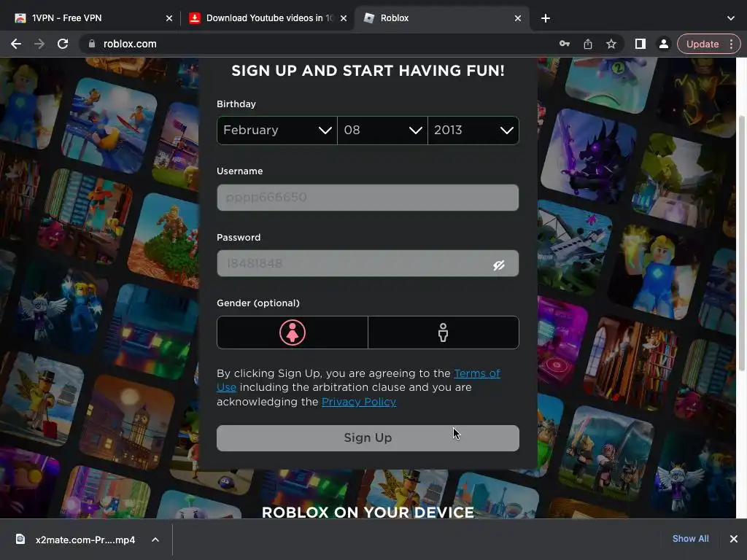Click the browser forward arrow

pyautogui.click(x=39, y=44)
